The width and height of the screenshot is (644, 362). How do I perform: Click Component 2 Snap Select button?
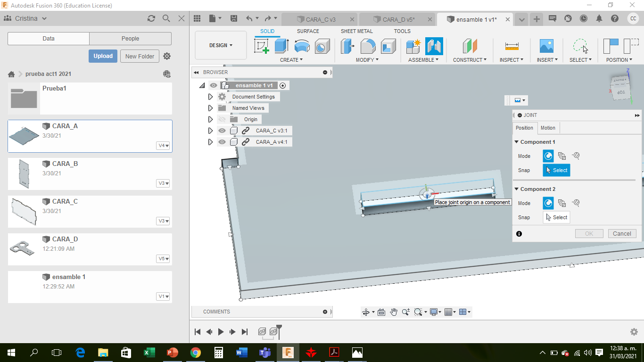[x=556, y=217]
